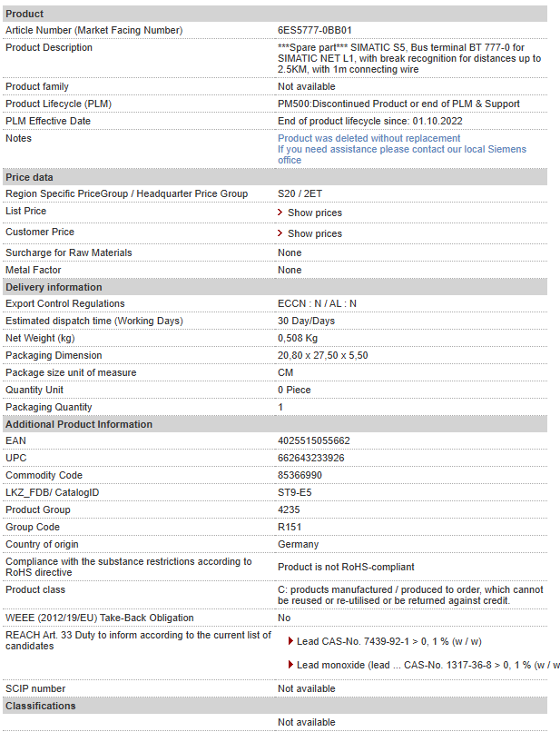This screenshot has height=732, width=560.
Task: Click the EAN value 4025515055662
Action: pyautogui.click(x=314, y=440)
